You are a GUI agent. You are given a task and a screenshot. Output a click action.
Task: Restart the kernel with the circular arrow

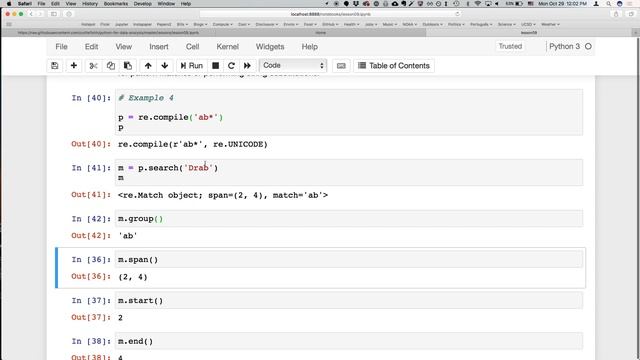(x=231, y=66)
